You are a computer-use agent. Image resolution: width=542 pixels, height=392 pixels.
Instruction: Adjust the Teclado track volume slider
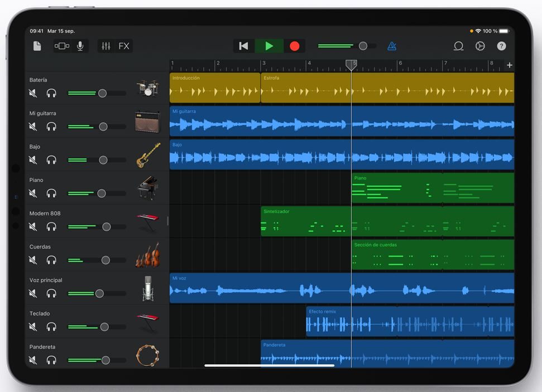click(x=103, y=327)
